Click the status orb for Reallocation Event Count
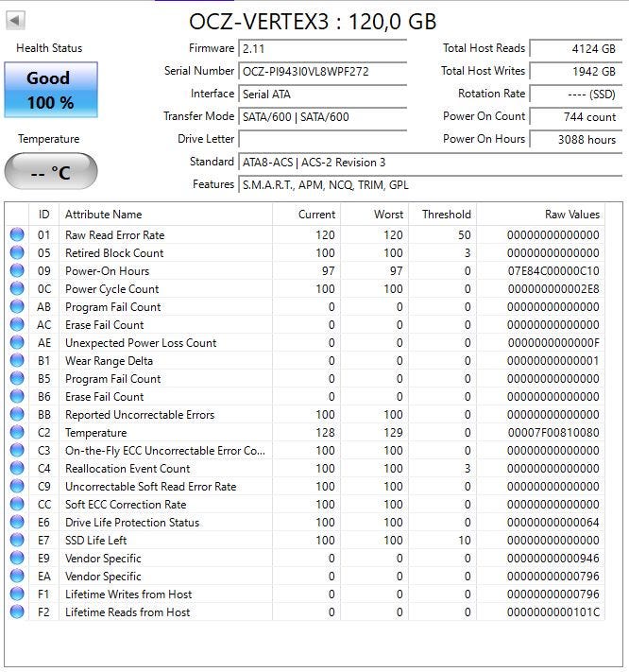 [17, 469]
